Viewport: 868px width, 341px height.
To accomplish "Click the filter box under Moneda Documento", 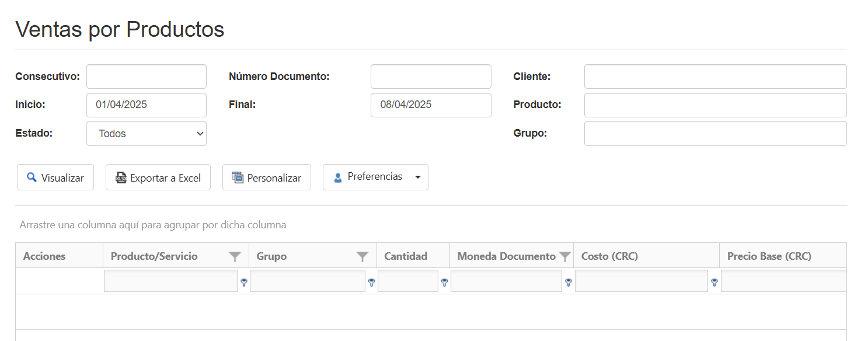I will 506,281.
